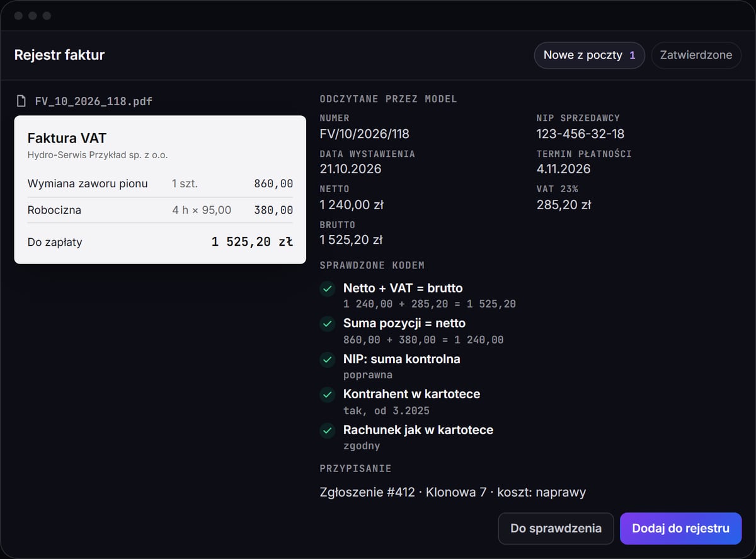This screenshot has height=559, width=756.
Task: Click the check icon for NIP: suma kontrolna
Action: (x=327, y=359)
